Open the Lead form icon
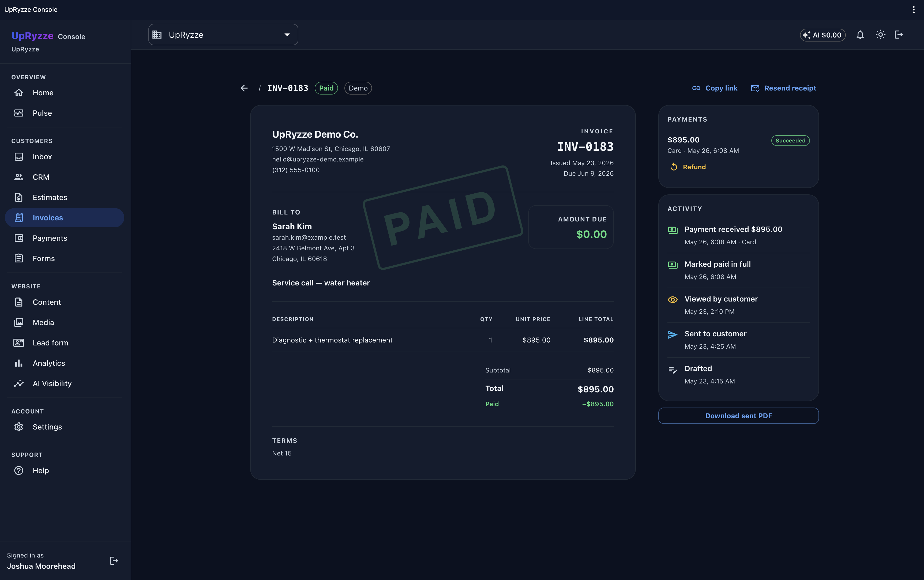Image resolution: width=924 pixels, height=580 pixels. [x=19, y=342]
